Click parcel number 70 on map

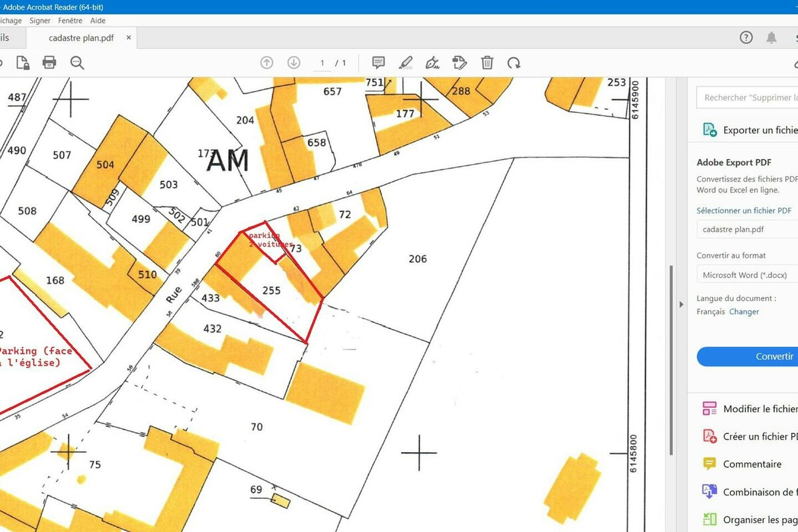coord(257,427)
